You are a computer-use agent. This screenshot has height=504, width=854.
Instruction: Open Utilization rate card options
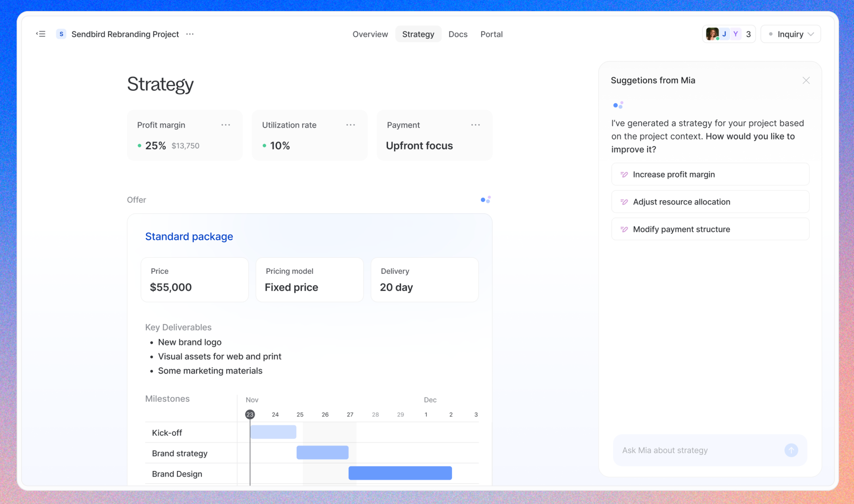coord(351,125)
